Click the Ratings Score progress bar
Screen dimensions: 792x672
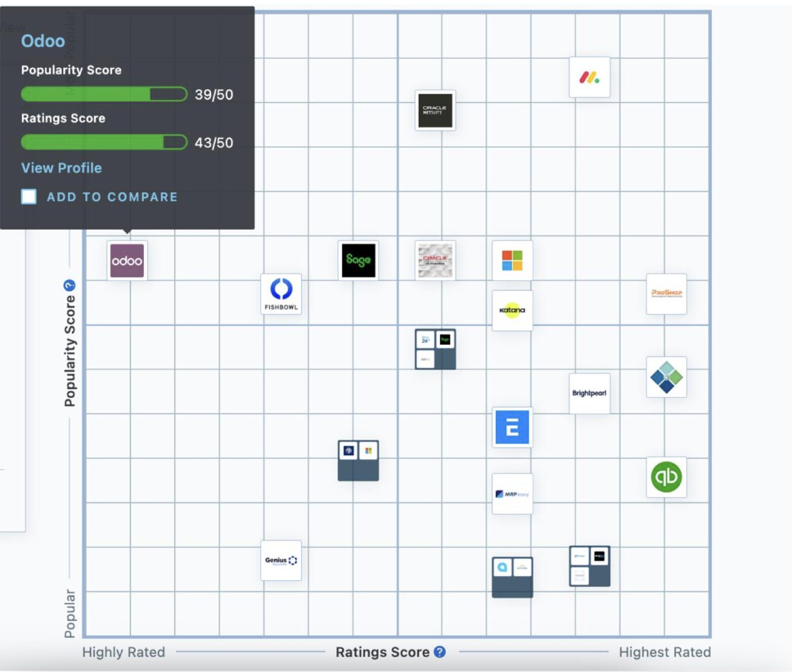pos(104,142)
